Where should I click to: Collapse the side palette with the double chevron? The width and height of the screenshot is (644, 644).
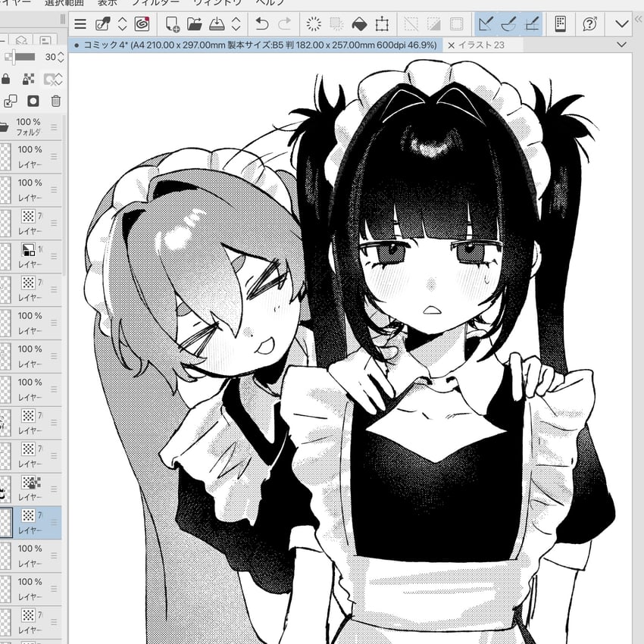click(639, 19)
